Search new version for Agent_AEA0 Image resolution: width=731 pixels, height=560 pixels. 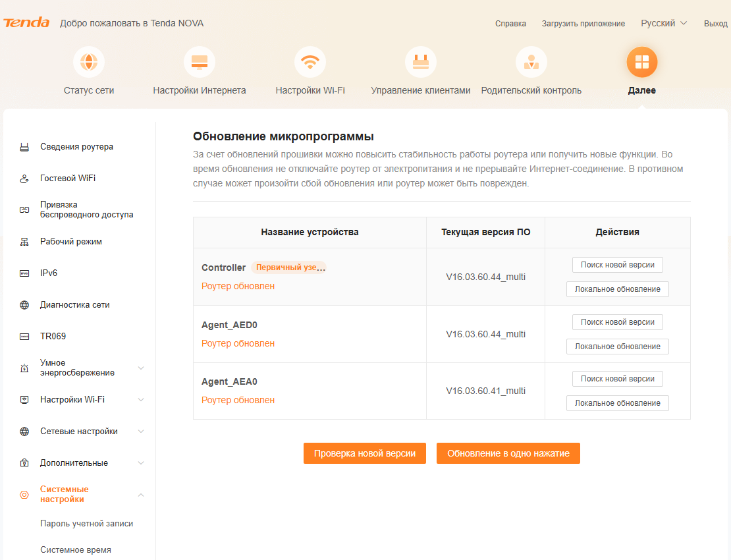click(x=617, y=379)
